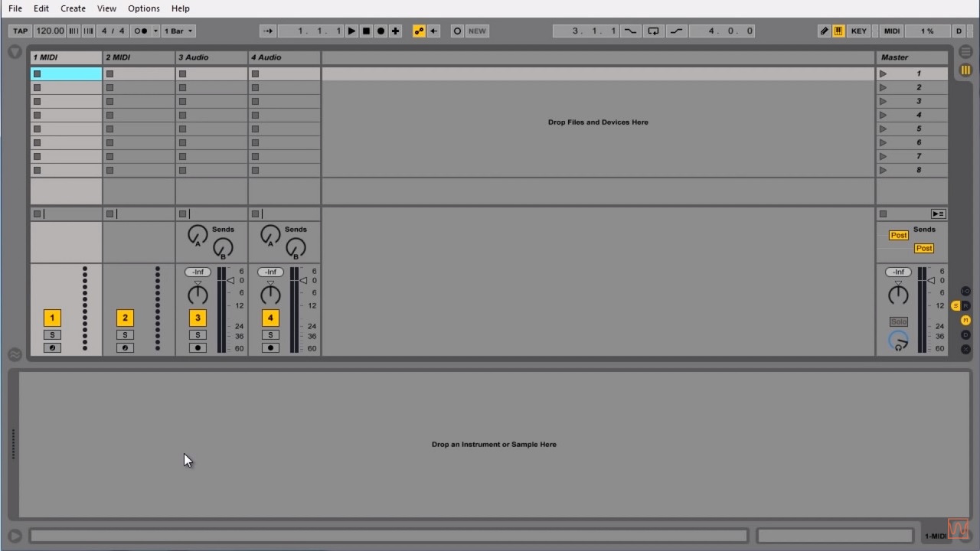
Task: Click the TAP tempo button
Action: (x=20, y=31)
